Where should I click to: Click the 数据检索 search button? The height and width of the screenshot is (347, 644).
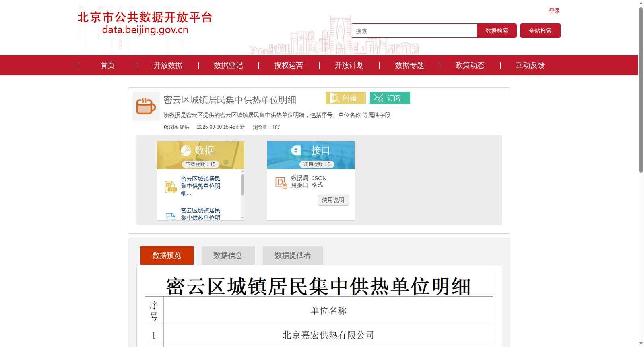point(497,31)
